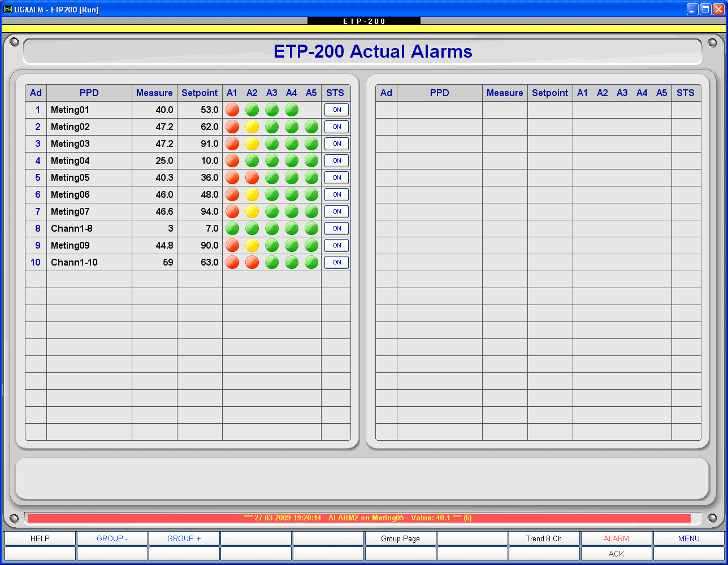Click address number 8 in Ad column

click(38, 228)
